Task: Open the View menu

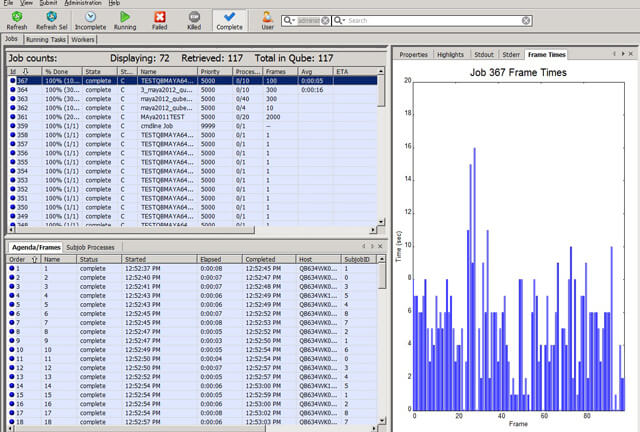Action: 26,3
